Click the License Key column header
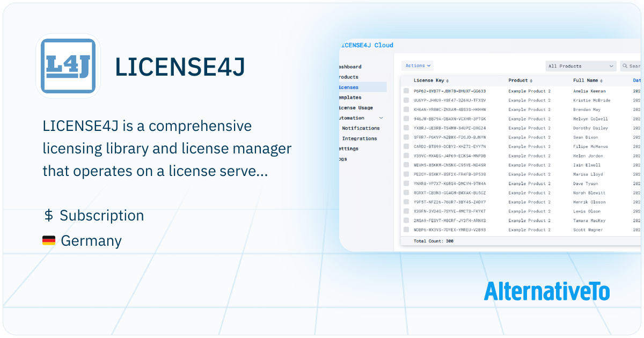This screenshot has width=644, height=338. [429, 80]
